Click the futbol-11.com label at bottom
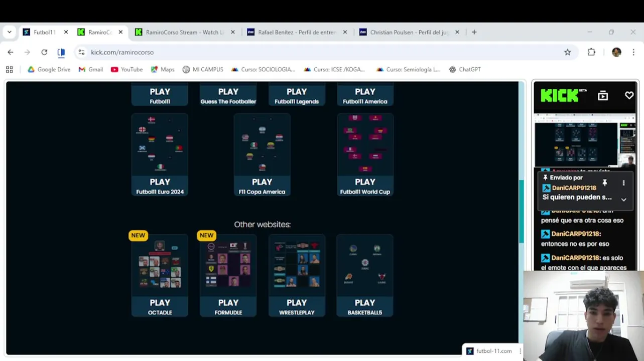The height and width of the screenshot is (361, 644). coord(494,351)
